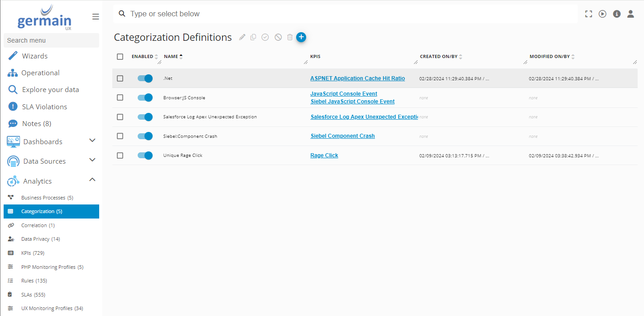Open the user profile icon
Viewport: 644px width, 316px height.
point(630,14)
